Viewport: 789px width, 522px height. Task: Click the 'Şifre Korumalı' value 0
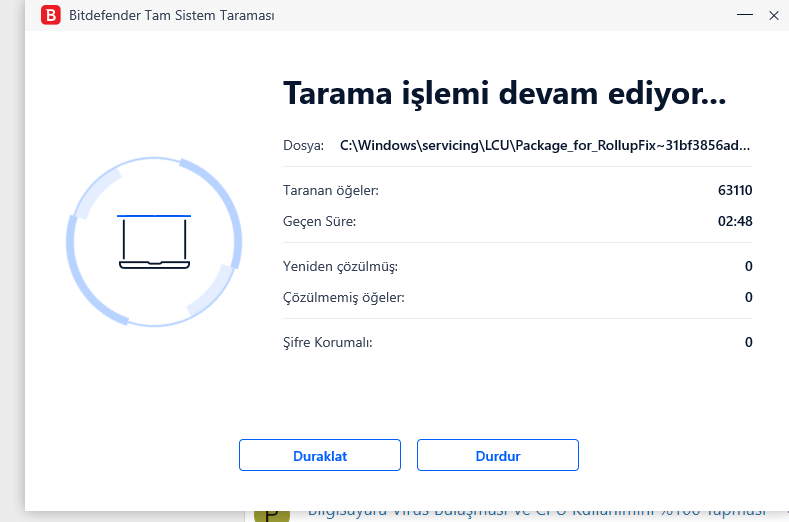pyautogui.click(x=749, y=343)
